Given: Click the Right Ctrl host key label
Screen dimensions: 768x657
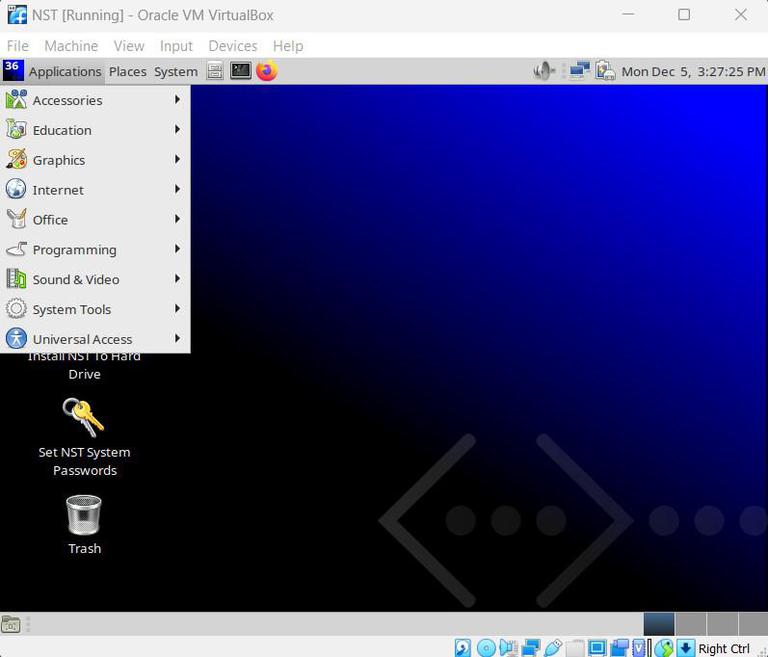Looking at the screenshot, I should pos(723,649).
